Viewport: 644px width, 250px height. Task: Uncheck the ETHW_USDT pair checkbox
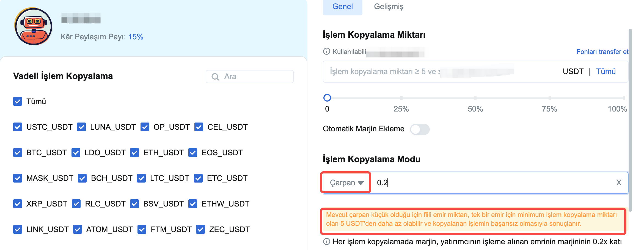[193, 204]
